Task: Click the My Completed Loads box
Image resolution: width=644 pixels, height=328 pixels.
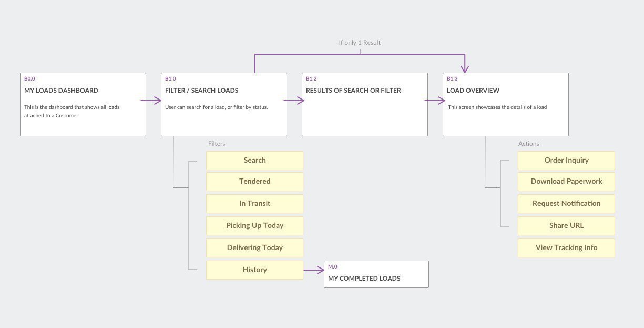Action: click(x=376, y=274)
